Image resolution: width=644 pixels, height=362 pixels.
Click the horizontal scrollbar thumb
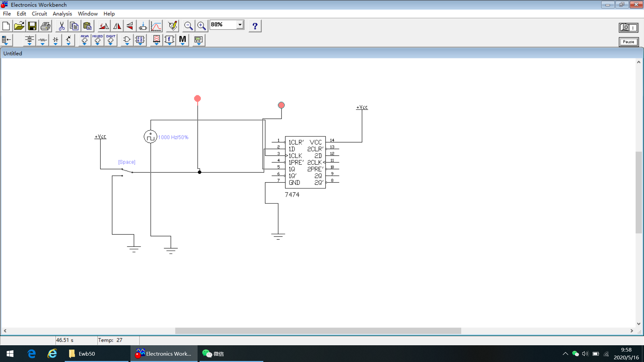pyautogui.click(x=318, y=331)
